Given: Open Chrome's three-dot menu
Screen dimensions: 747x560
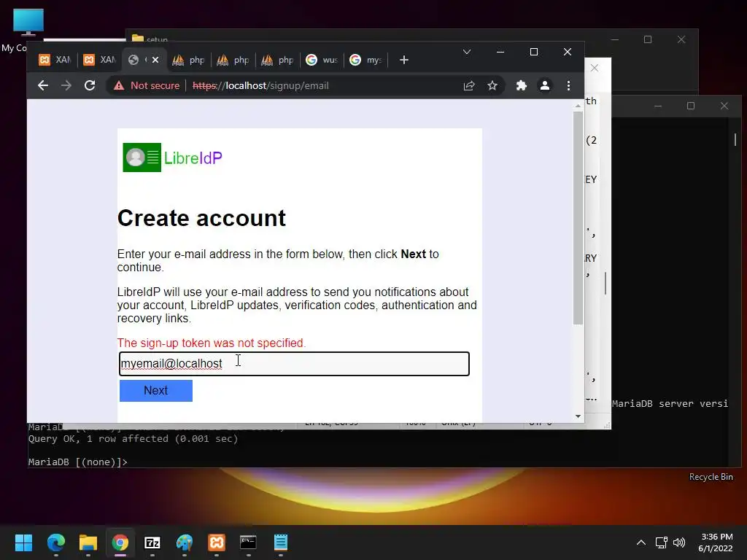Looking at the screenshot, I should pos(568,86).
